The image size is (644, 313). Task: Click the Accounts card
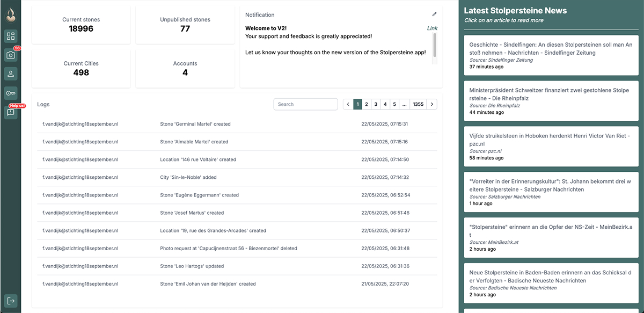[185, 69]
